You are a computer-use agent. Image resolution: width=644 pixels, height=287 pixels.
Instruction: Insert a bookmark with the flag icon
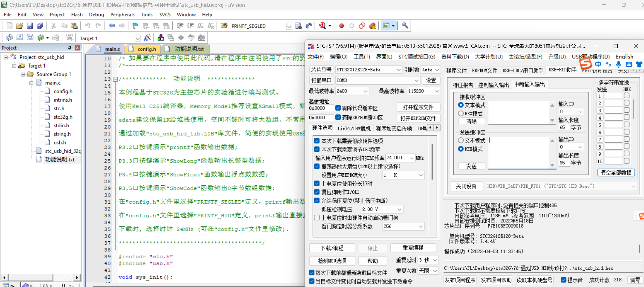coord(135,26)
